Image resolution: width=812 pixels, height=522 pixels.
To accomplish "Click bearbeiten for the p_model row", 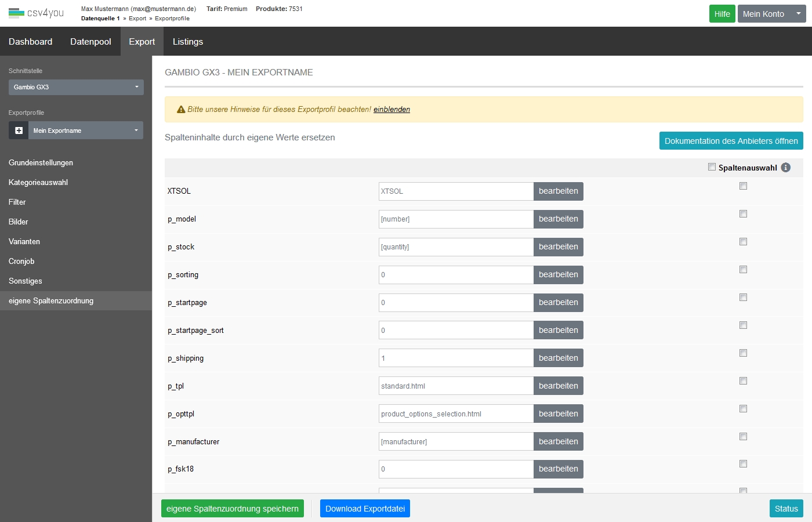I will (558, 219).
